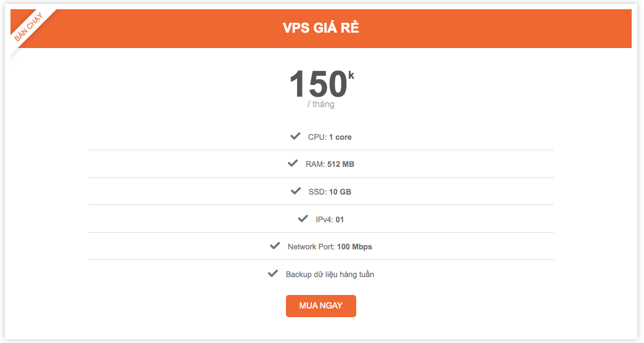
Task: Click the MUA NGAY button
Action: pos(321,305)
